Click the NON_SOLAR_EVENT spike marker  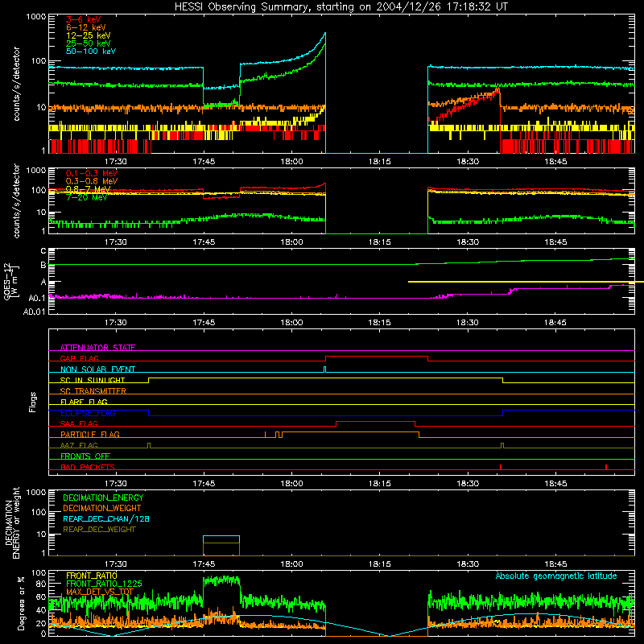click(x=325, y=369)
